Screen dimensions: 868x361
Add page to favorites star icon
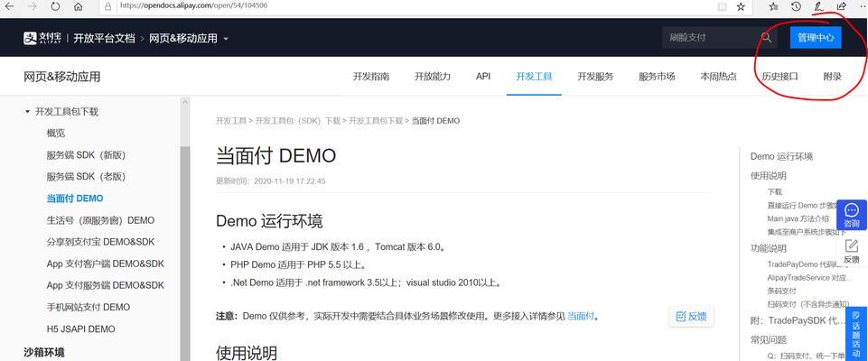tap(741, 6)
